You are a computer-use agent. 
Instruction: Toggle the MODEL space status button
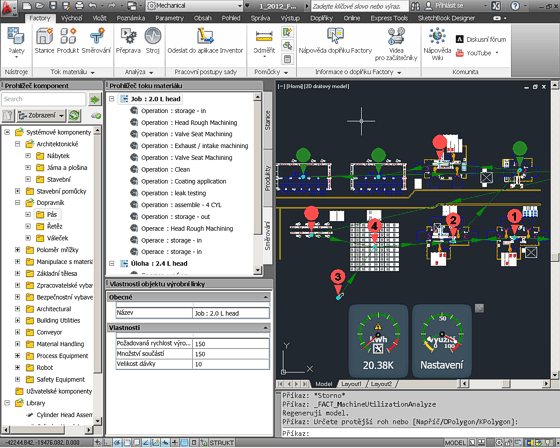455,443
